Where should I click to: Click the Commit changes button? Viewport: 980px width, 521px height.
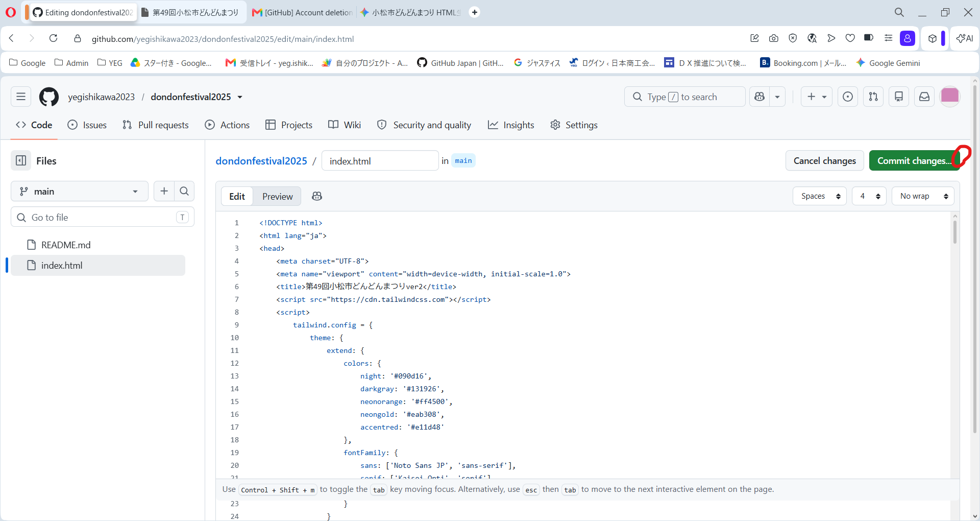[x=914, y=161]
